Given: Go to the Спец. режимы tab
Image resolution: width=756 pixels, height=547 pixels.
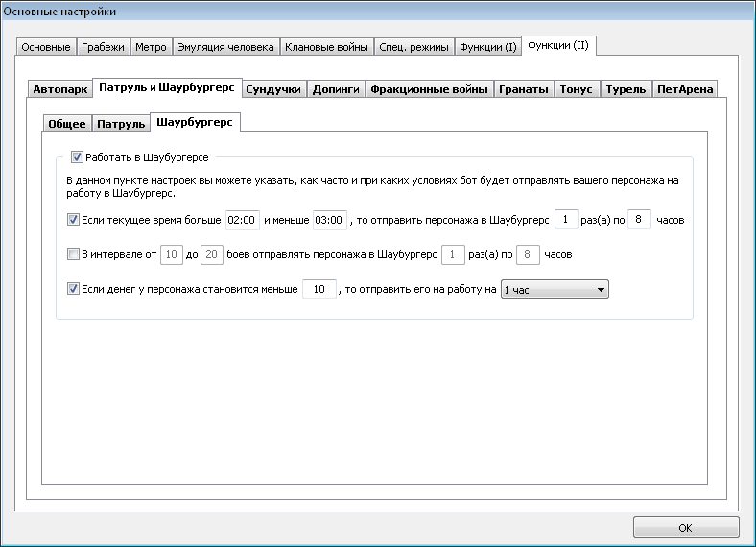Looking at the screenshot, I should pyautogui.click(x=413, y=47).
